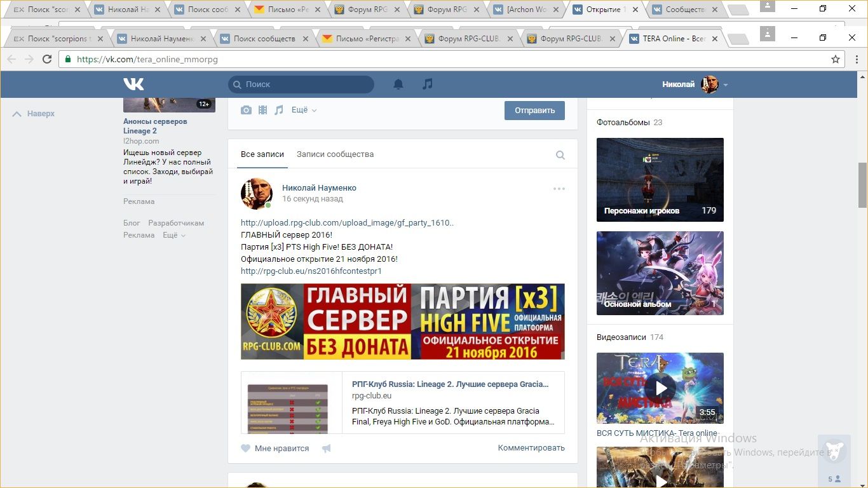Close the front window's Письмо «Регистра tab
Screen dimensions: 868x488
tap(408, 38)
